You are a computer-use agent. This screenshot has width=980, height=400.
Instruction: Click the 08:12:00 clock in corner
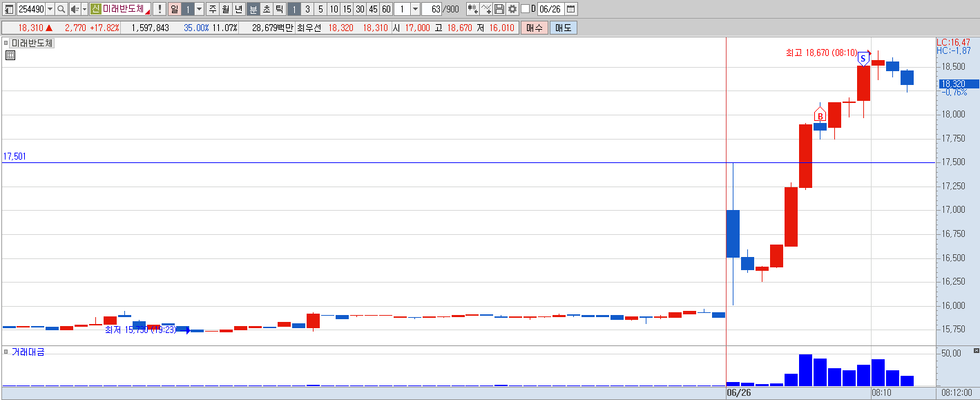tap(957, 392)
